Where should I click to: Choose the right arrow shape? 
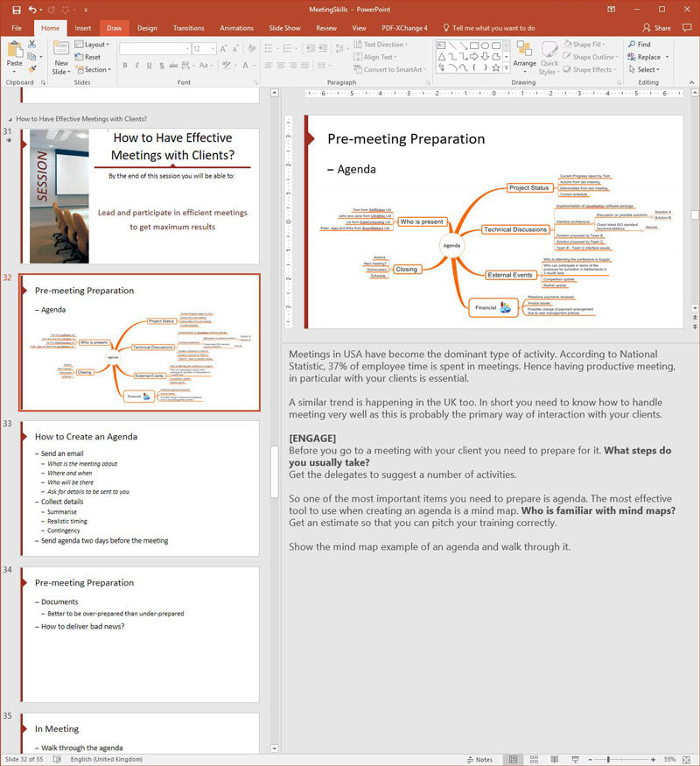[x=474, y=57]
